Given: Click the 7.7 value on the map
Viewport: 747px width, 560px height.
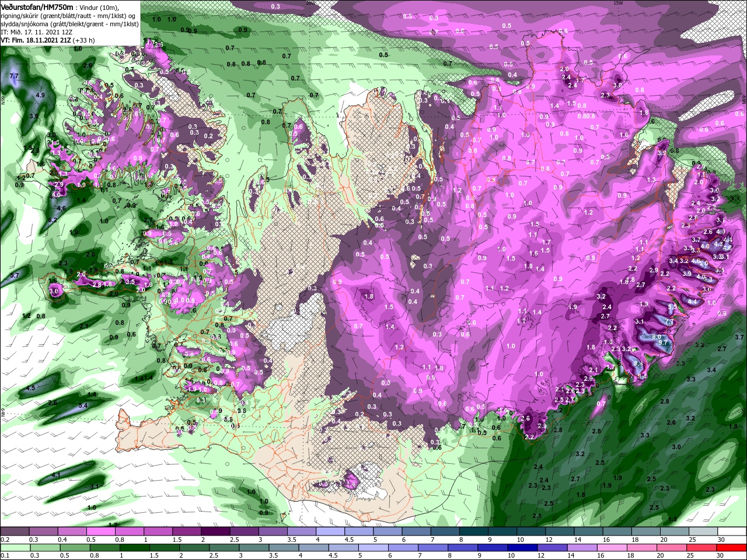Looking at the screenshot, I should click(x=15, y=76).
